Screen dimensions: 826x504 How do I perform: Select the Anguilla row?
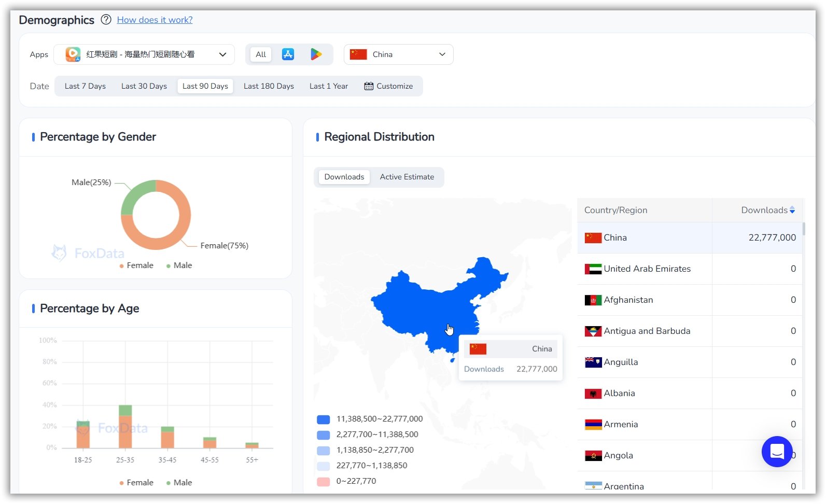tap(690, 362)
